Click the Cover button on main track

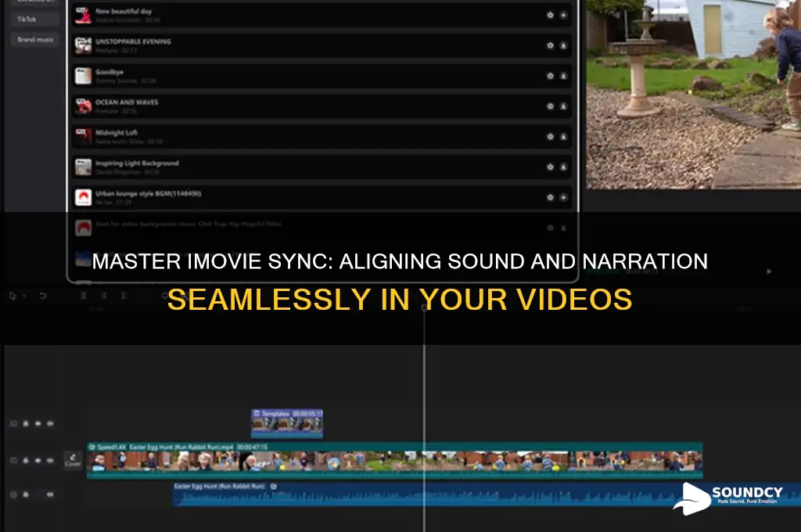tap(73, 460)
